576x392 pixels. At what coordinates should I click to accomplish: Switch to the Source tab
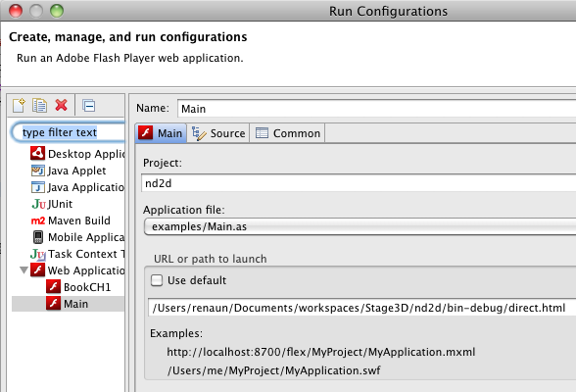pyautogui.click(x=218, y=133)
